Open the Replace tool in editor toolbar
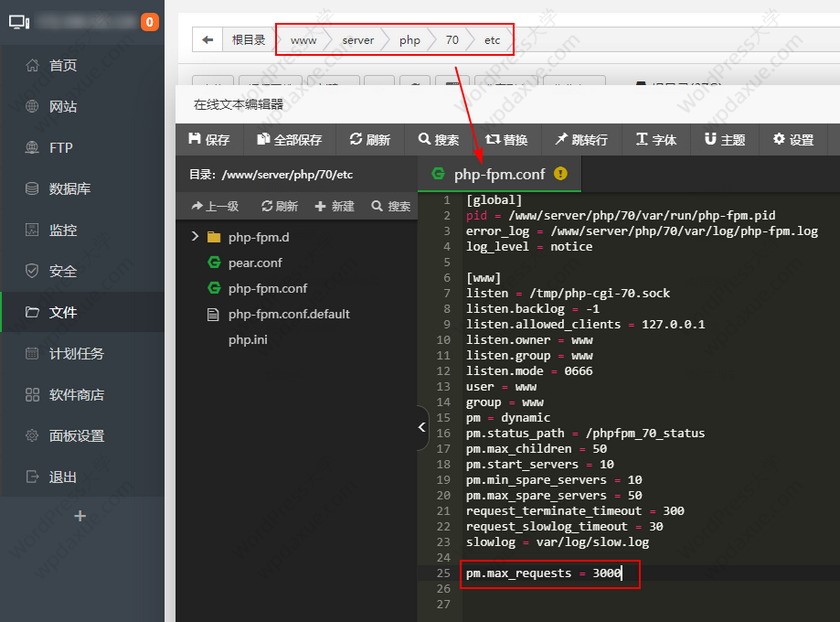 pos(506,140)
